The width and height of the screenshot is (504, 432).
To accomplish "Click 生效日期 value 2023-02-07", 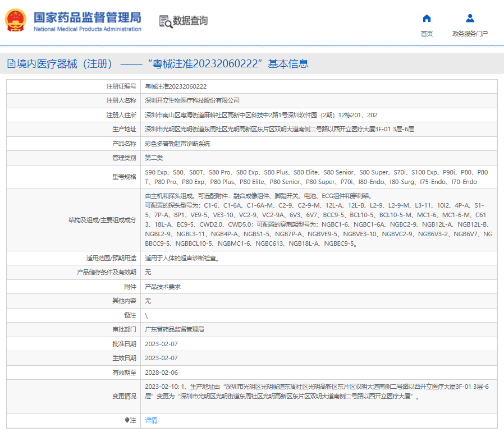I will point(161,358).
